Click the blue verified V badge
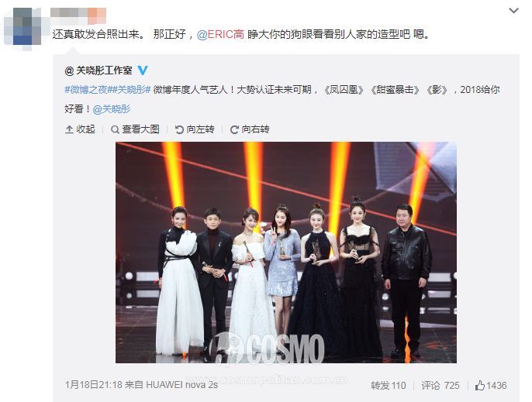 tap(143, 70)
